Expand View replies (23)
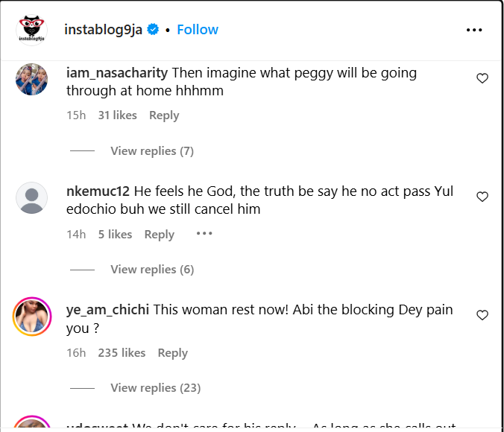This screenshot has width=504, height=432. coord(155,388)
